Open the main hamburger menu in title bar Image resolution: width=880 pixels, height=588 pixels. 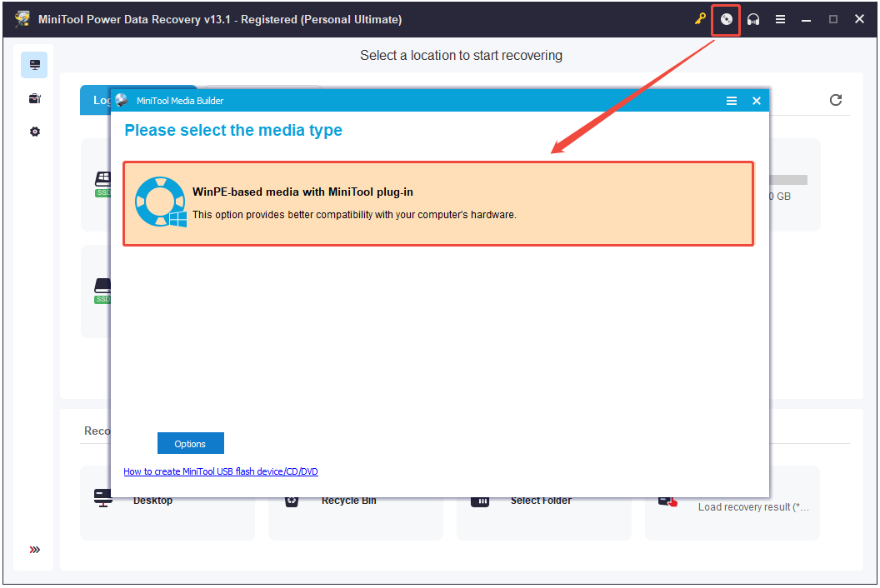point(780,20)
